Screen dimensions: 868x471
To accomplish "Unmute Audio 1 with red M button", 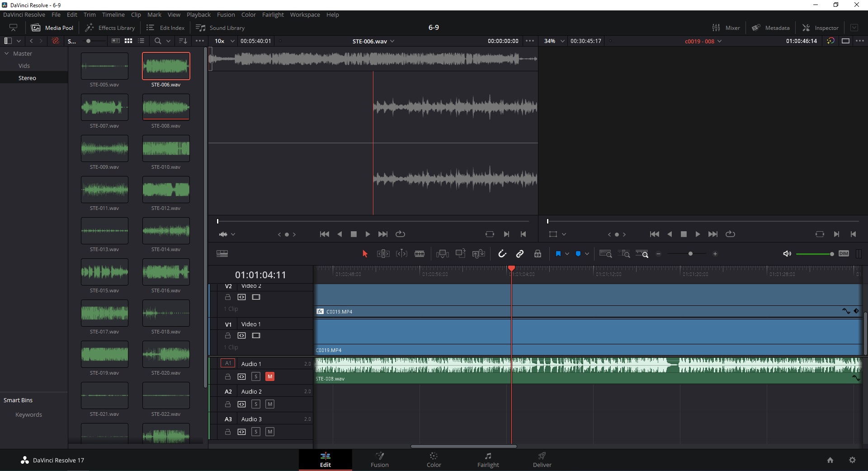I will 270,376.
